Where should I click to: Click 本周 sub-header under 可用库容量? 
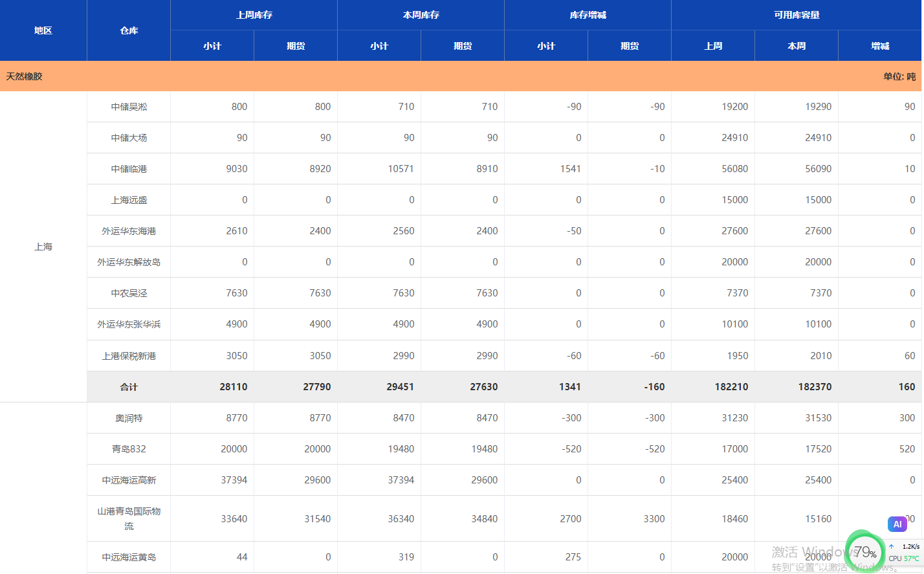pyautogui.click(x=797, y=46)
